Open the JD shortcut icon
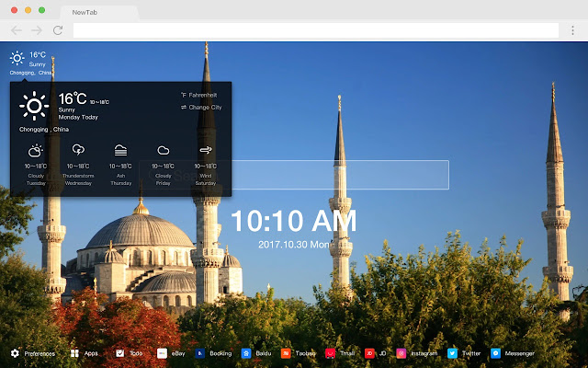This screenshot has width=588, height=368. coord(369,353)
